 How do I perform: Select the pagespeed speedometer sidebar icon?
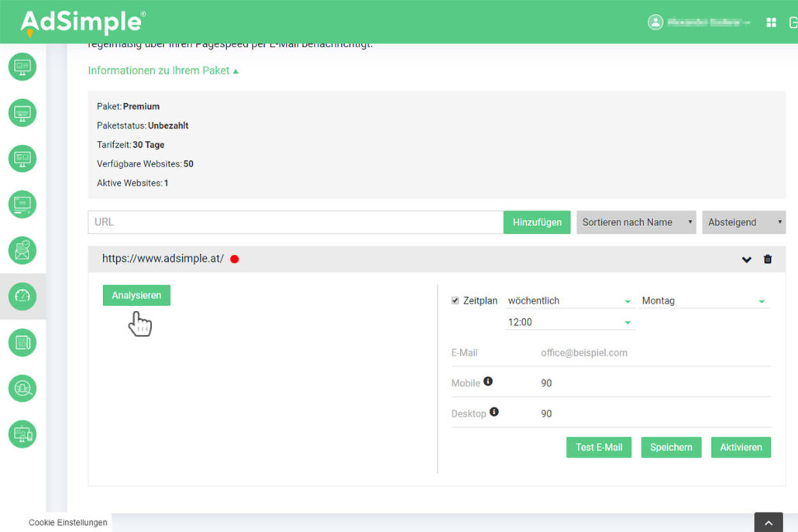click(22, 296)
